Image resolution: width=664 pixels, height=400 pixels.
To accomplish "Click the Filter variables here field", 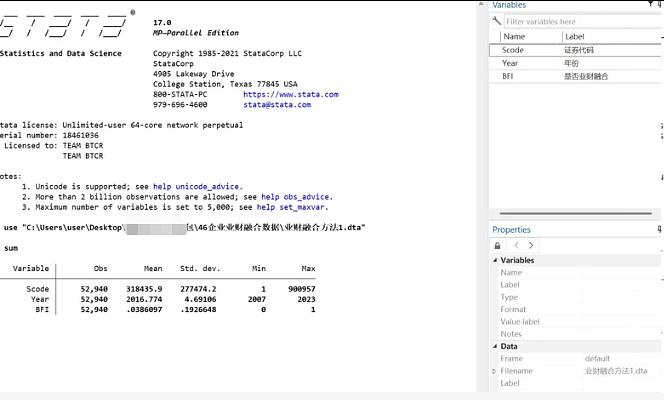I will [583, 22].
